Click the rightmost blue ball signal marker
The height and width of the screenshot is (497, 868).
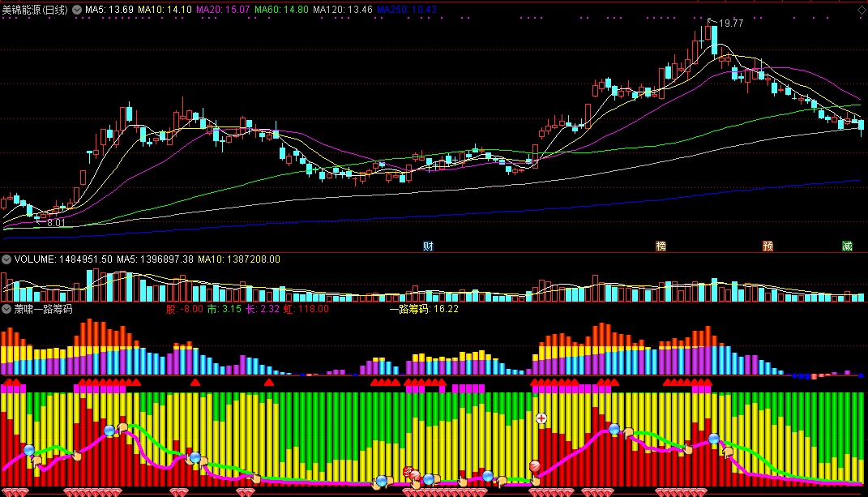click(714, 439)
